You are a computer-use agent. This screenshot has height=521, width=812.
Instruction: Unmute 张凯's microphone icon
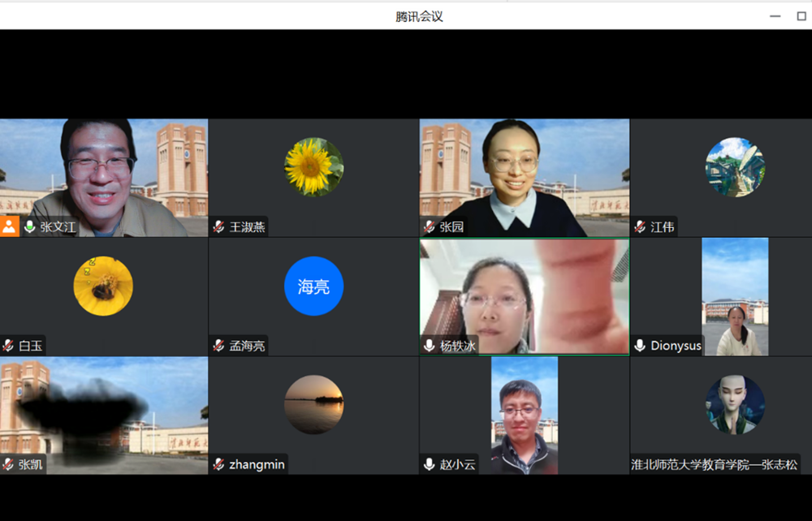pos(6,464)
